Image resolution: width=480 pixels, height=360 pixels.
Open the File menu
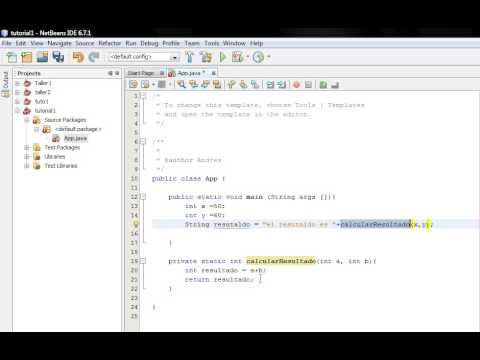6,43
